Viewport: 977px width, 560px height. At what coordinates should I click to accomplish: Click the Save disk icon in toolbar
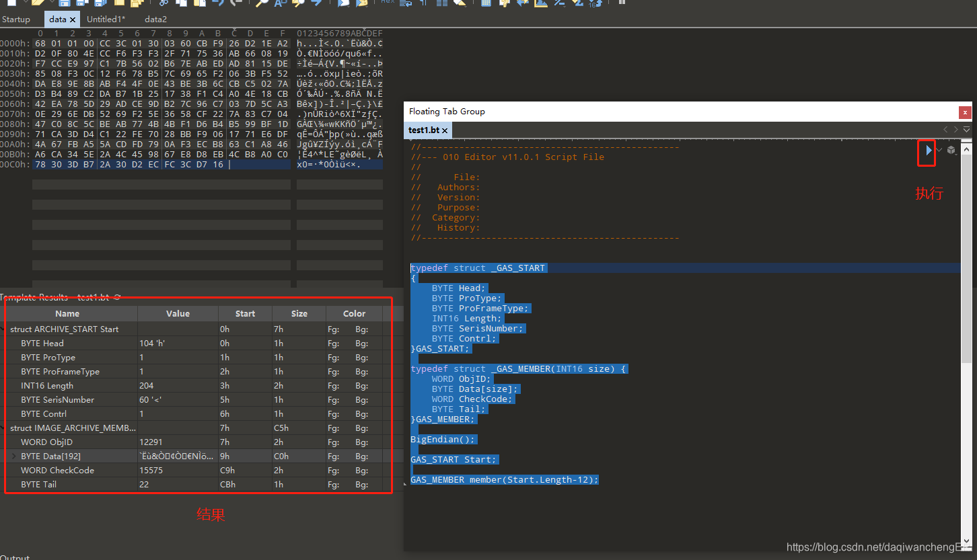click(x=65, y=3)
